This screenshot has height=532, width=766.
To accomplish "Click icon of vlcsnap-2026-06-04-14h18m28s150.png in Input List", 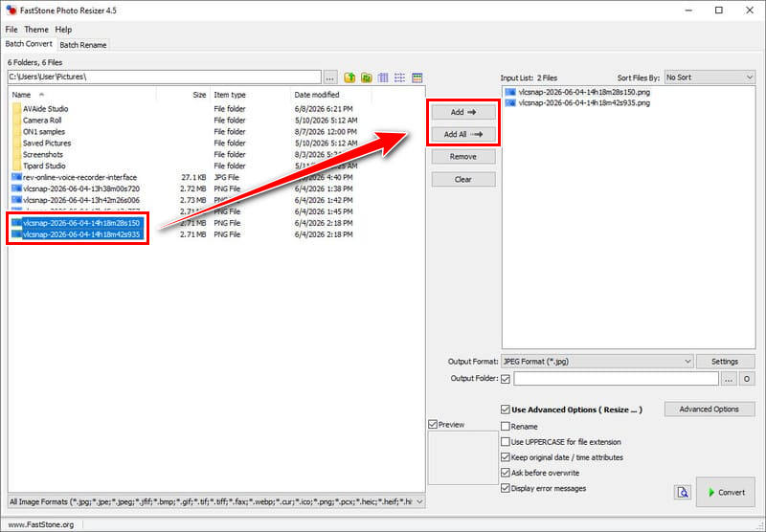I will click(x=510, y=92).
